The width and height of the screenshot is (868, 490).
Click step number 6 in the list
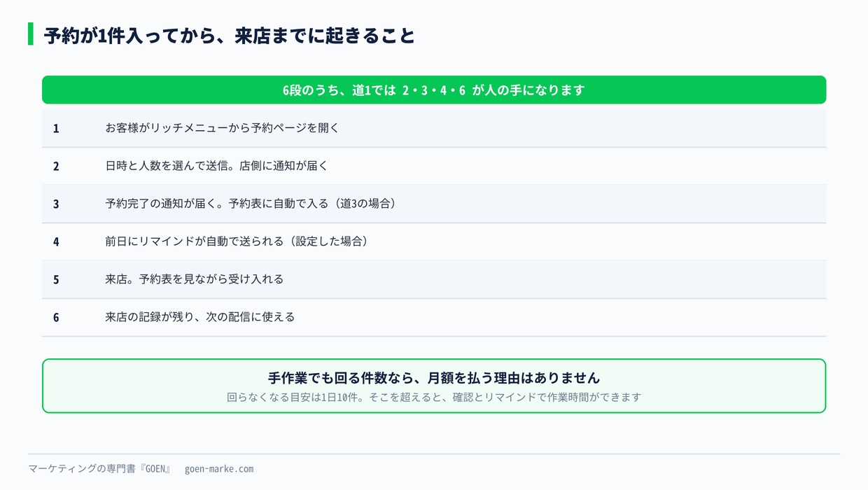tap(56, 317)
